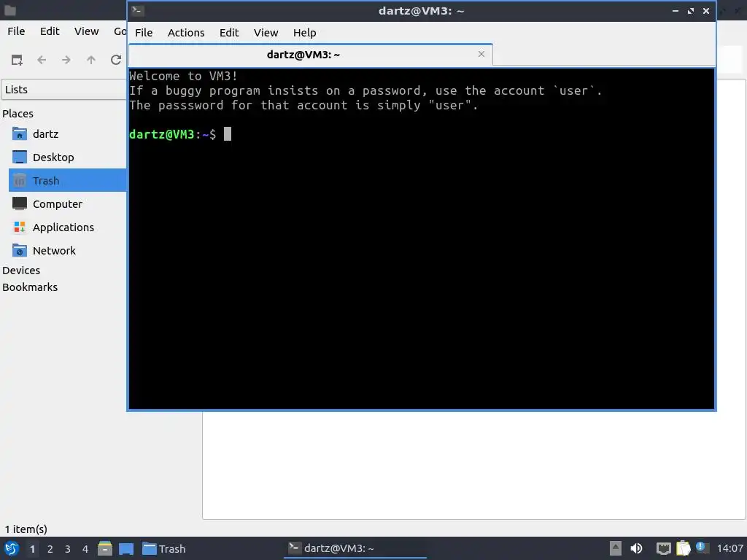Open the file manager File menu
This screenshot has height=560, width=747.
[16, 31]
